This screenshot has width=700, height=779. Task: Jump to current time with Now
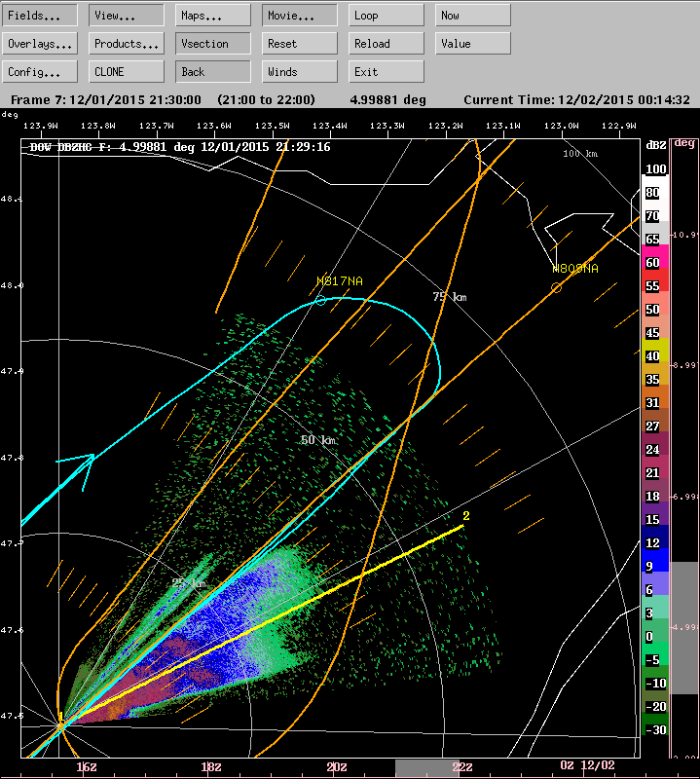tap(473, 16)
